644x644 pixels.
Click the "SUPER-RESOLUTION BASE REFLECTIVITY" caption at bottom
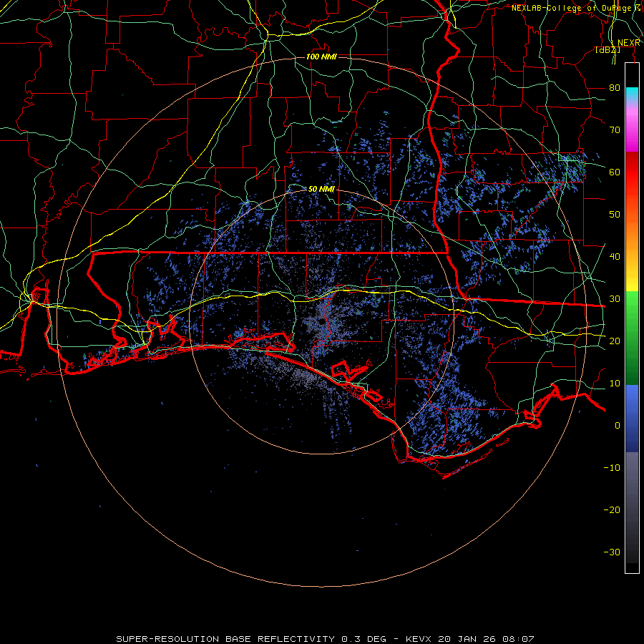click(225, 639)
